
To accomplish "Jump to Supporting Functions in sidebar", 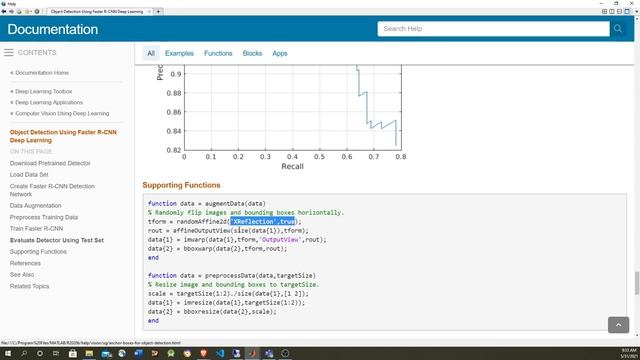I will coord(38,252).
